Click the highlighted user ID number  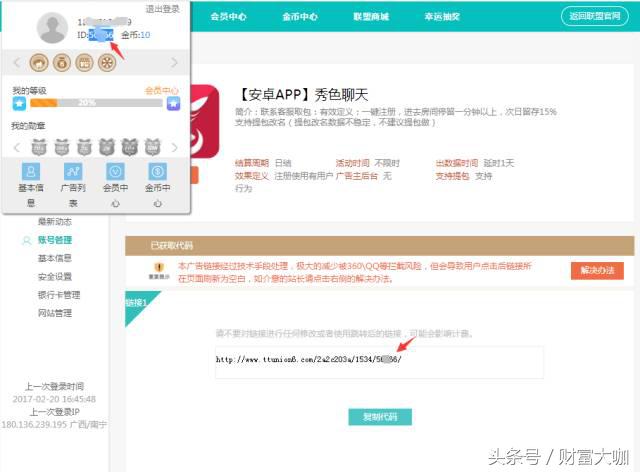pos(100,35)
